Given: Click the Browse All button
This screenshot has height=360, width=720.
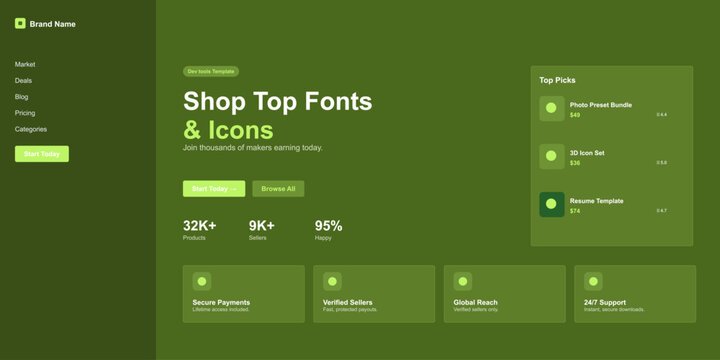Looking at the screenshot, I should point(278,189).
